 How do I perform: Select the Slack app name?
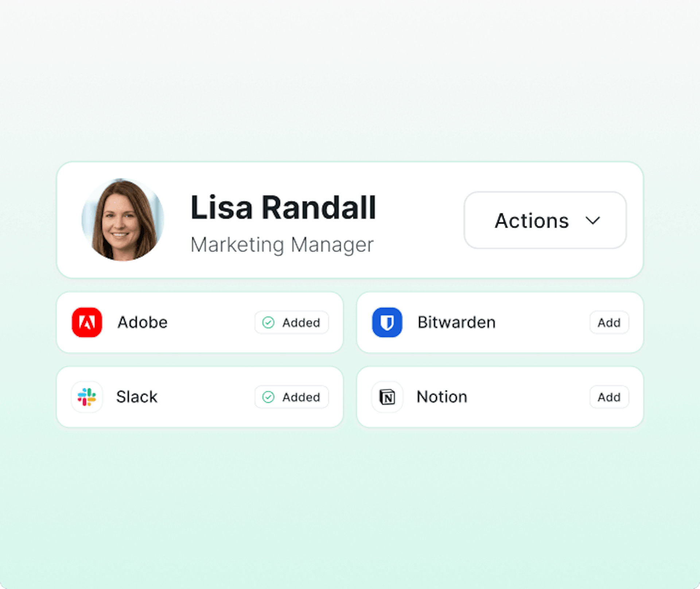137,397
